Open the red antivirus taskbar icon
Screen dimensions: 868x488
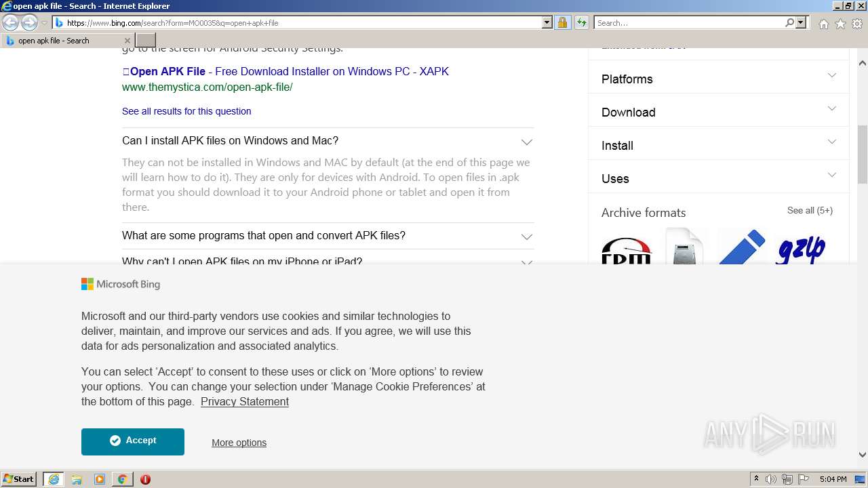coord(145,479)
